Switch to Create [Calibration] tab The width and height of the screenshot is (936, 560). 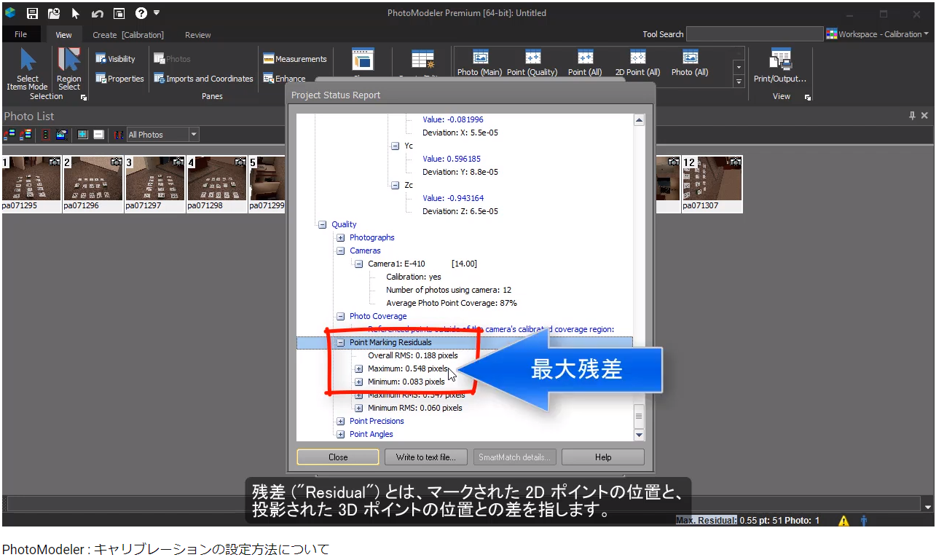[x=128, y=34]
